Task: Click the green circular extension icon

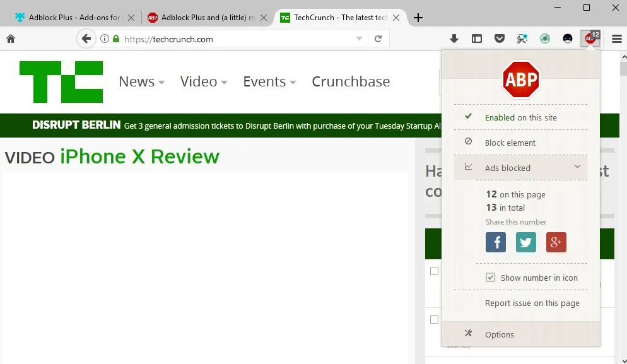Action: point(545,39)
